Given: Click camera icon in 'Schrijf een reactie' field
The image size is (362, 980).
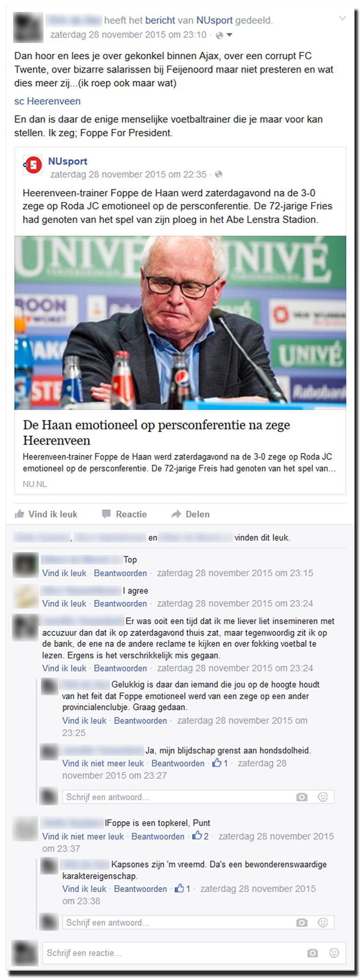Looking at the screenshot, I should click(x=313, y=953).
